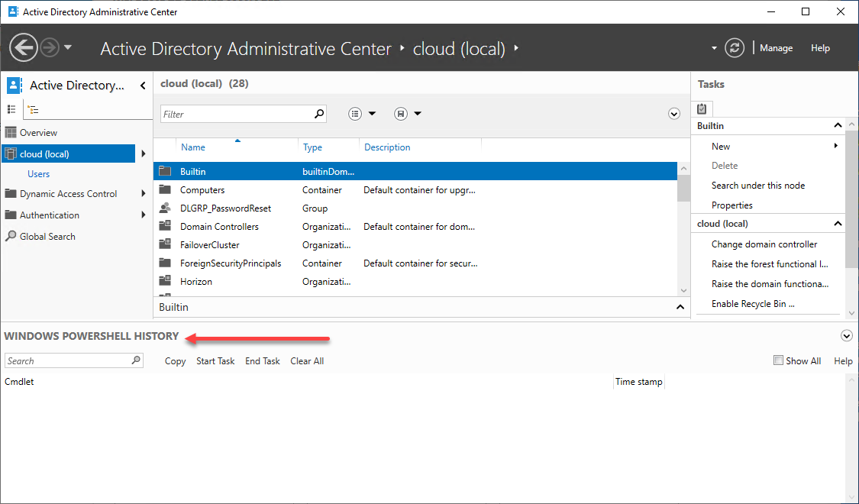Click folder icon of Computers row
The width and height of the screenshot is (859, 504).
165,189
